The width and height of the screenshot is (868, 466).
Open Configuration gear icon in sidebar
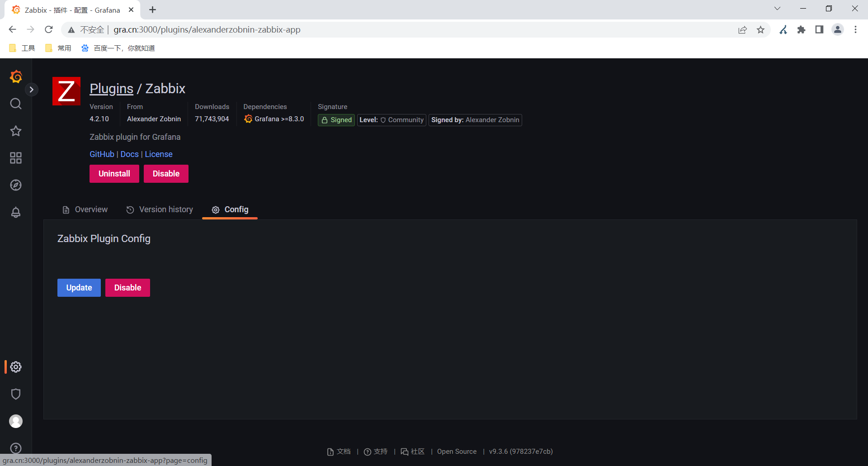point(16,367)
